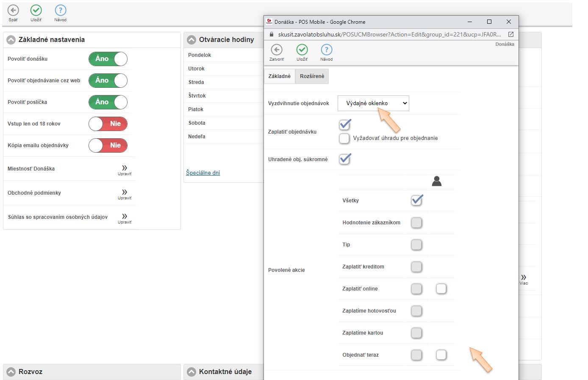This screenshot has height=380, width=588.
Task: Open the Špeciálne dni link
Action: pyautogui.click(x=203, y=173)
